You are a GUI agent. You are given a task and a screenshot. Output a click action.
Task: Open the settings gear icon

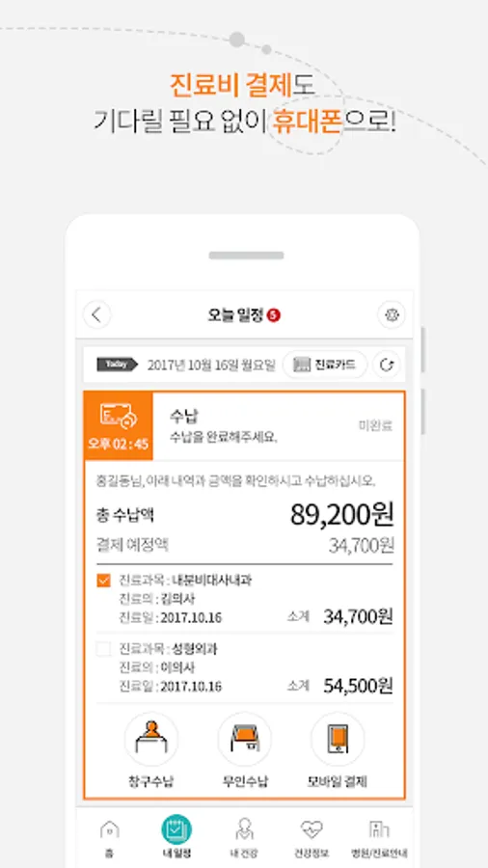392,315
